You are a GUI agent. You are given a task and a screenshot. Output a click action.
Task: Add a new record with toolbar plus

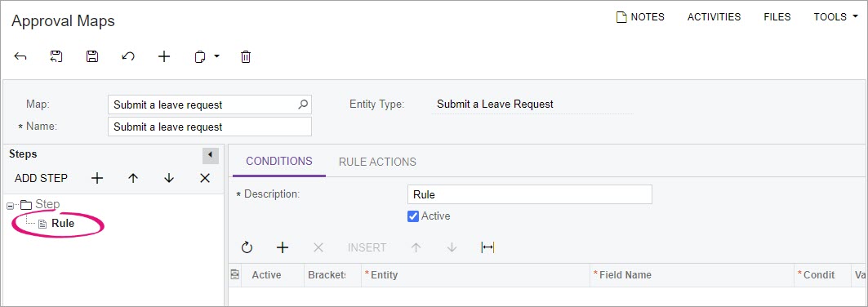164,56
